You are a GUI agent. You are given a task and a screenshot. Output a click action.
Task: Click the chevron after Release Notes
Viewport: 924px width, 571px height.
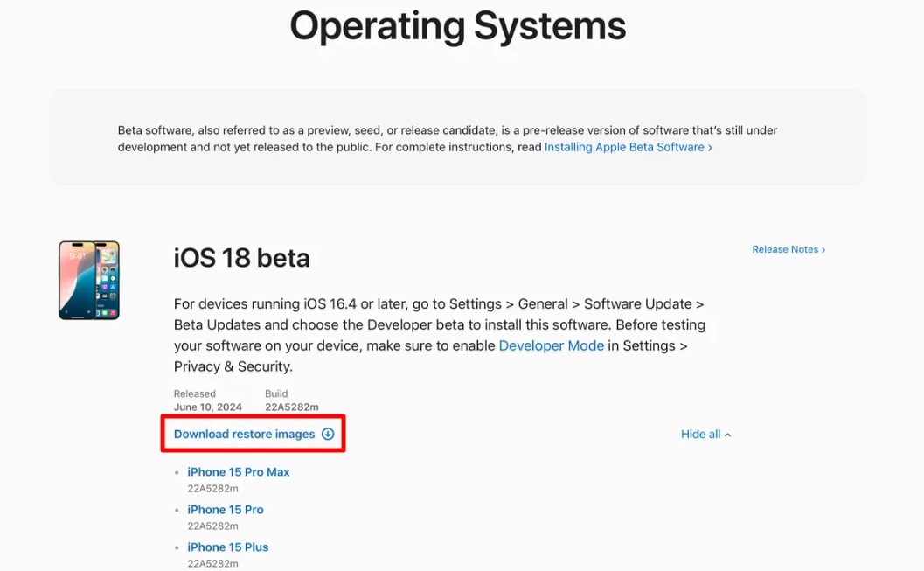pos(822,249)
